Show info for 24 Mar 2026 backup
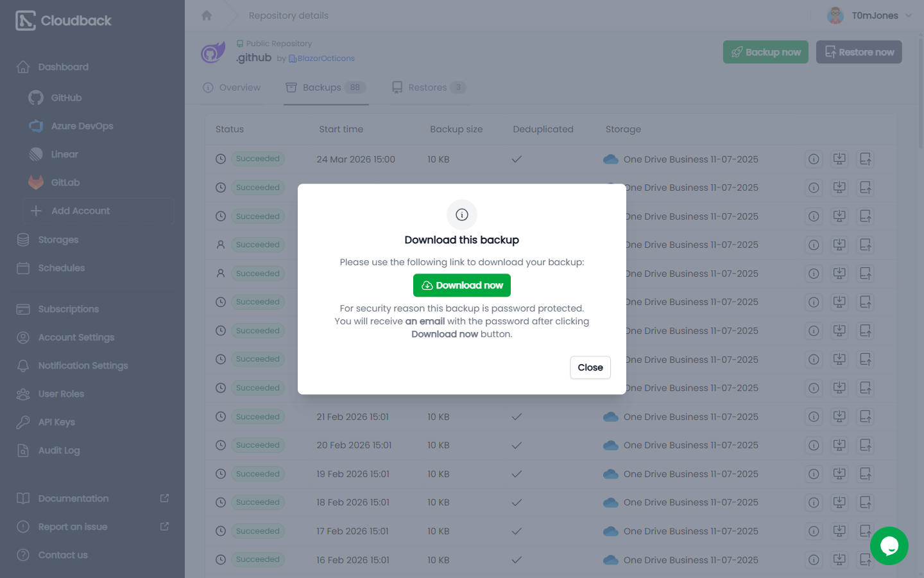 point(814,159)
